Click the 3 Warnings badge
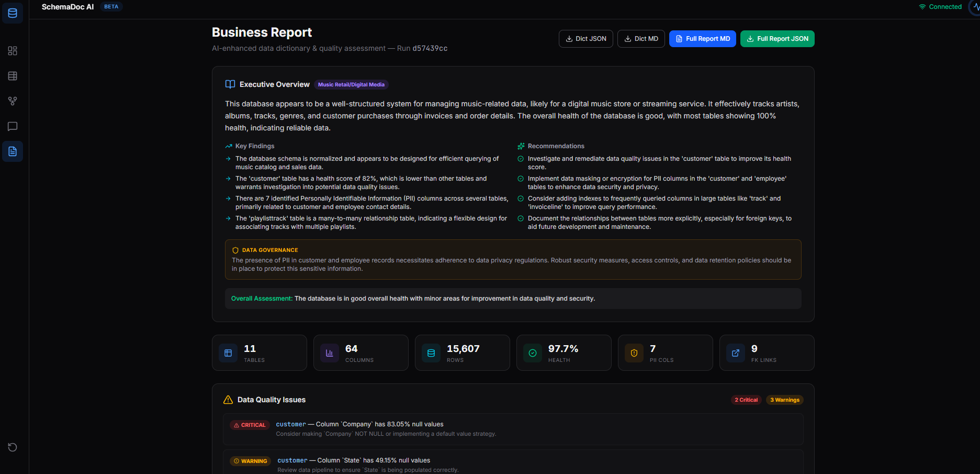Viewport: 980px width, 474px height. 785,400
